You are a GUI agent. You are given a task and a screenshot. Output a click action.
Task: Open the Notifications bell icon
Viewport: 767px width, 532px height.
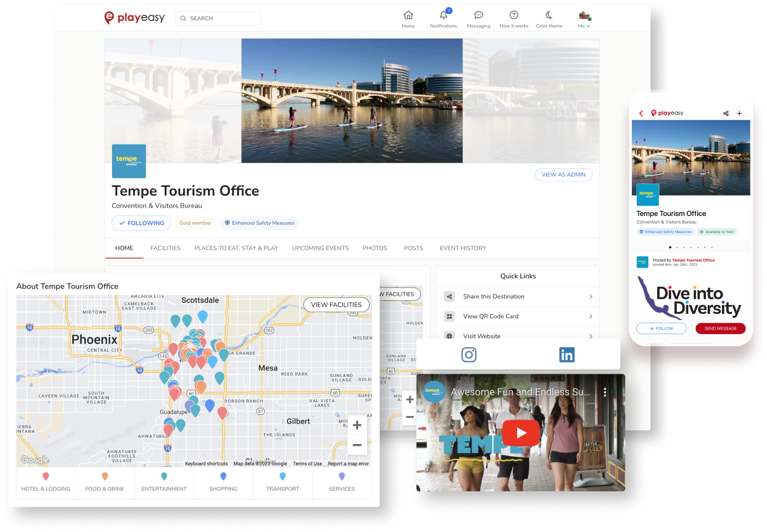pos(443,15)
